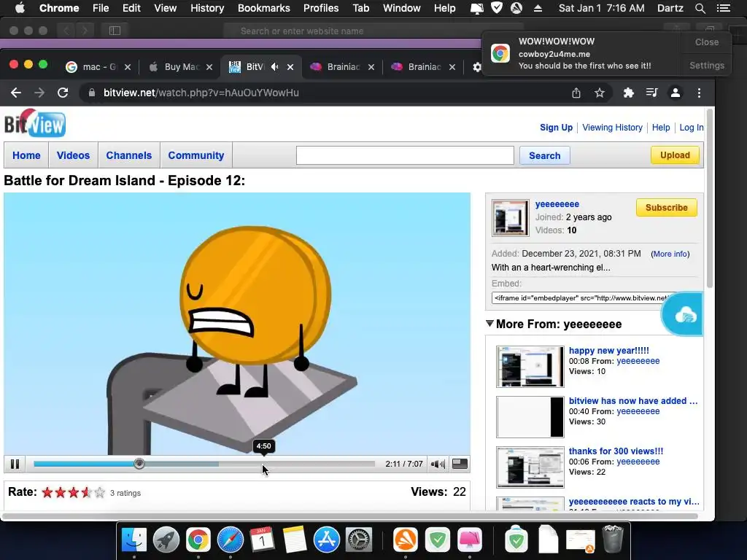Open Safari from the Dock

tap(230, 540)
